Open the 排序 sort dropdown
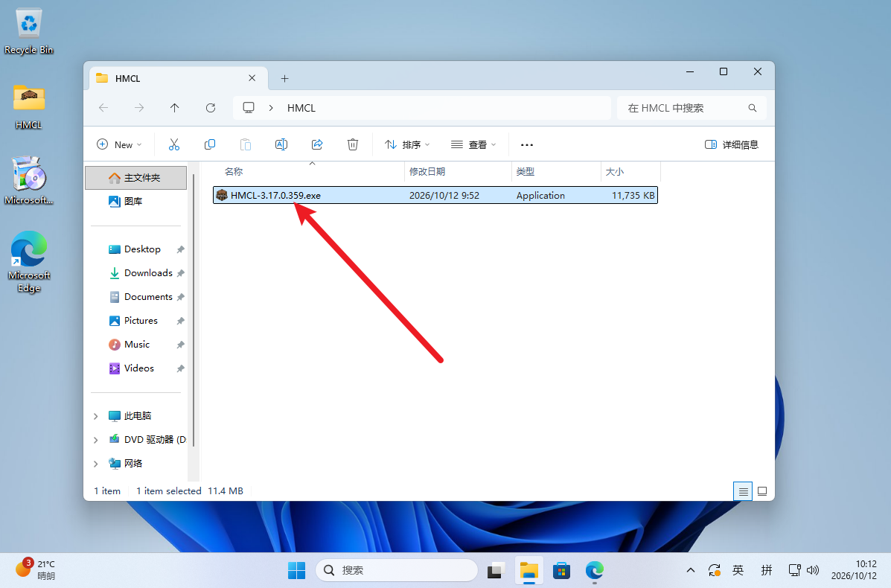This screenshot has height=588, width=891. point(407,145)
